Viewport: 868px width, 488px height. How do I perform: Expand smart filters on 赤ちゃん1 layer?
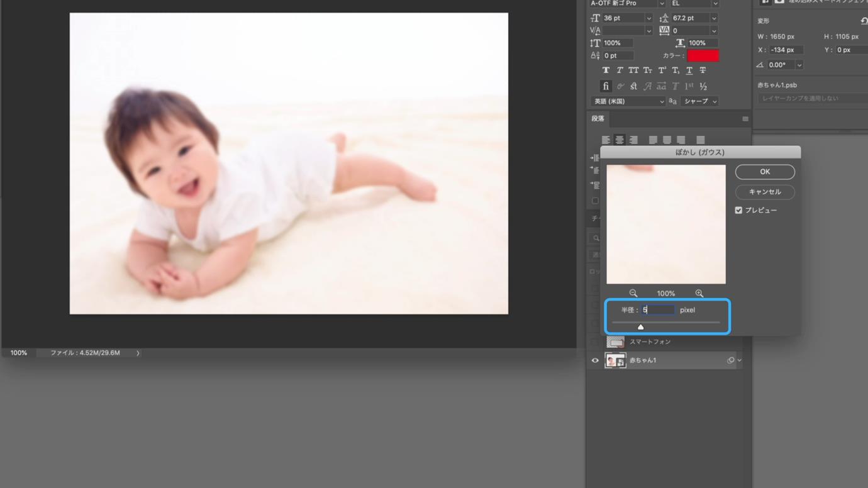pos(739,360)
